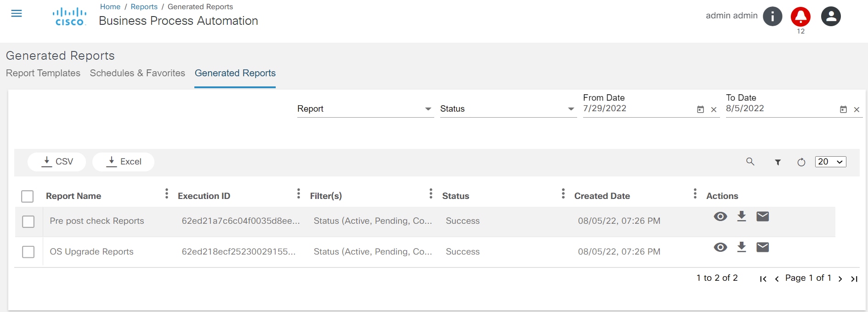The image size is (868, 312).
Task: Click the Reports breadcrumb link
Action: pyautogui.click(x=144, y=7)
